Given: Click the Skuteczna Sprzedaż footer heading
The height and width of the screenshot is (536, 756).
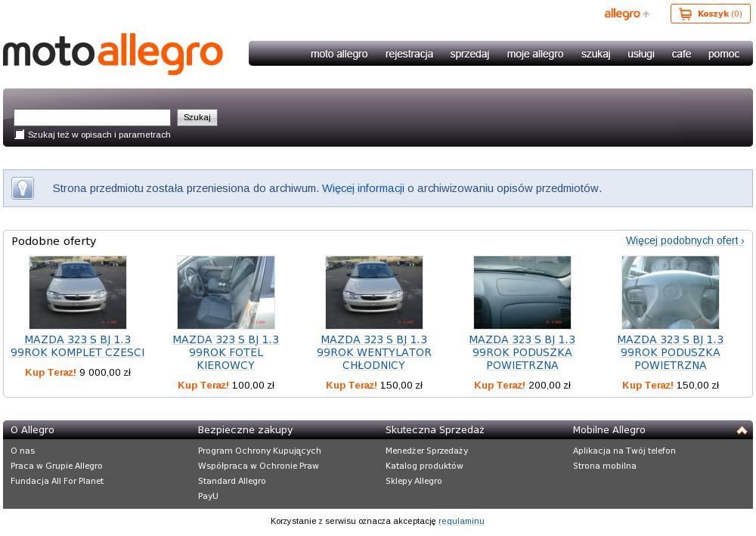Looking at the screenshot, I should [x=435, y=430].
